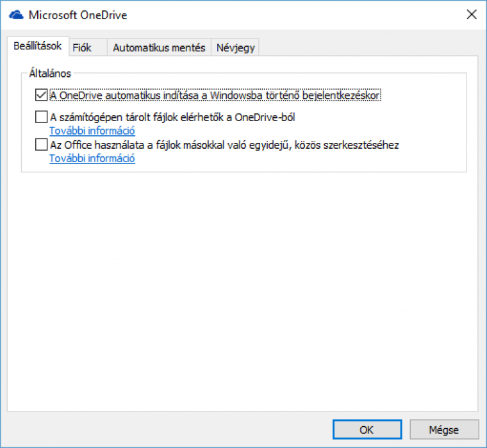This screenshot has height=448, width=487.
Task: Uncheck OneDrive automatikus indítása checkbox
Action: pyautogui.click(x=41, y=95)
